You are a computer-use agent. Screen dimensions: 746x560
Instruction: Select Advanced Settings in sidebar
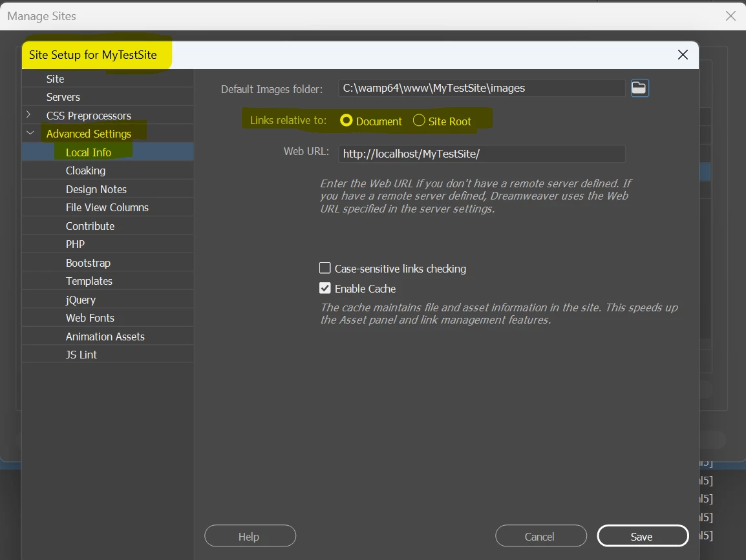pyautogui.click(x=89, y=134)
